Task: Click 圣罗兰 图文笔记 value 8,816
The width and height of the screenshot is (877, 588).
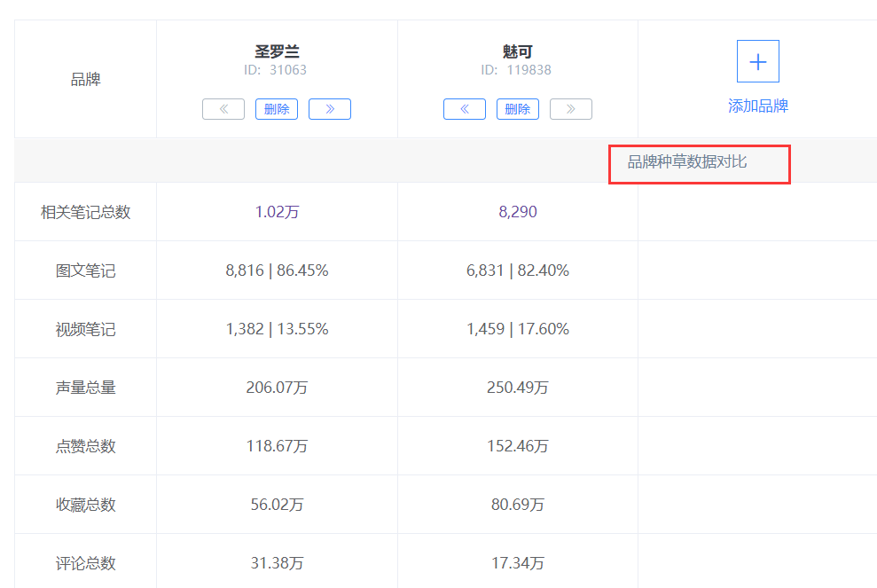Action: [x=245, y=270]
